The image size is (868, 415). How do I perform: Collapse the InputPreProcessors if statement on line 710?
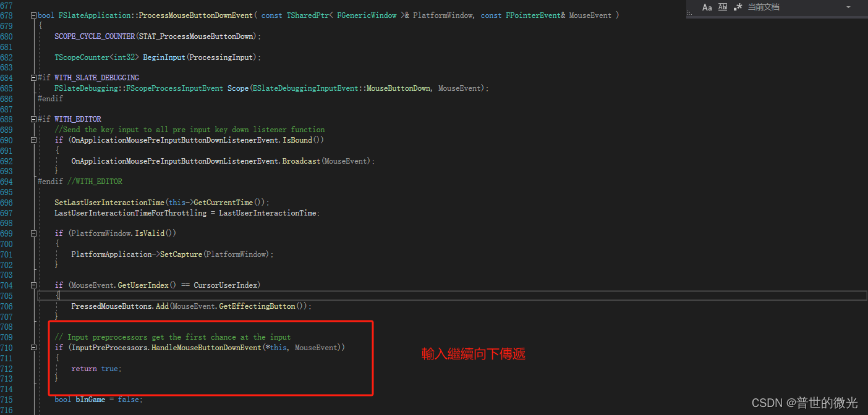click(x=33, y=347)
